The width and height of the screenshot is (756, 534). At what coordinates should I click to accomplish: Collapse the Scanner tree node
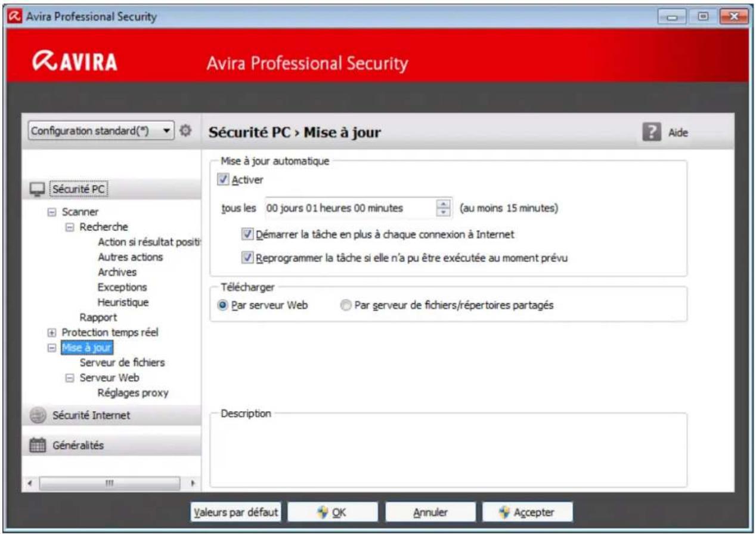pos(51,212)
